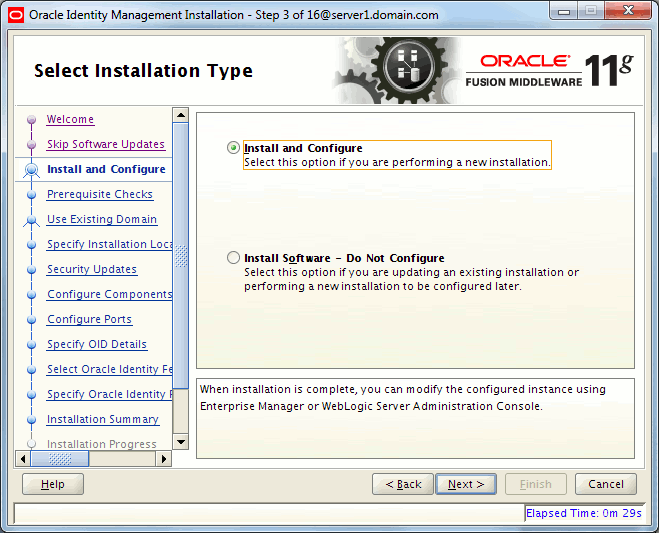Go to Skip Software Updates step
The width and height of the screenshot is (659, 533).
tap(106, 144)
